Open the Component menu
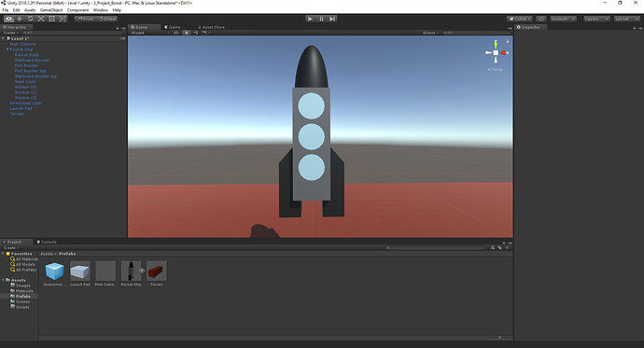The image size is (644, 348). coord(77,10)
